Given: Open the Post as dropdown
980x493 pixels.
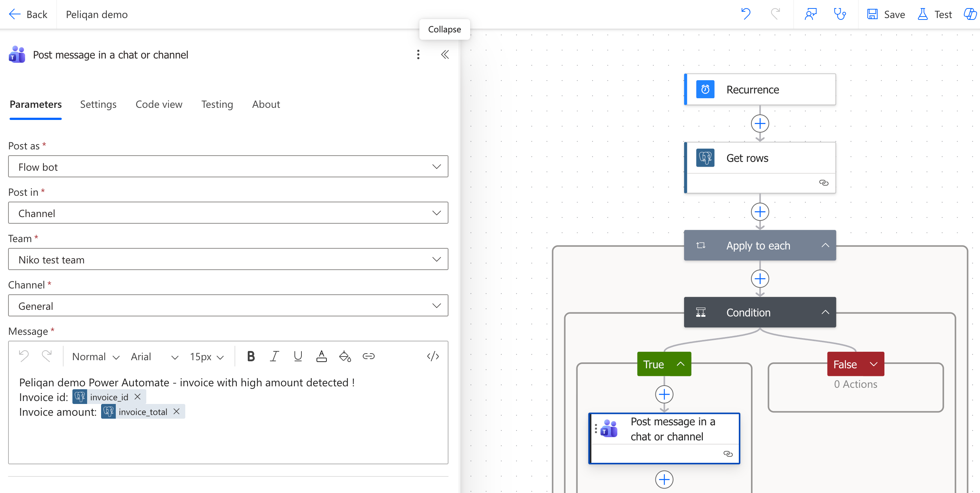Looking at the screenshot, I should pyautogui.click(x=228, y=166).
